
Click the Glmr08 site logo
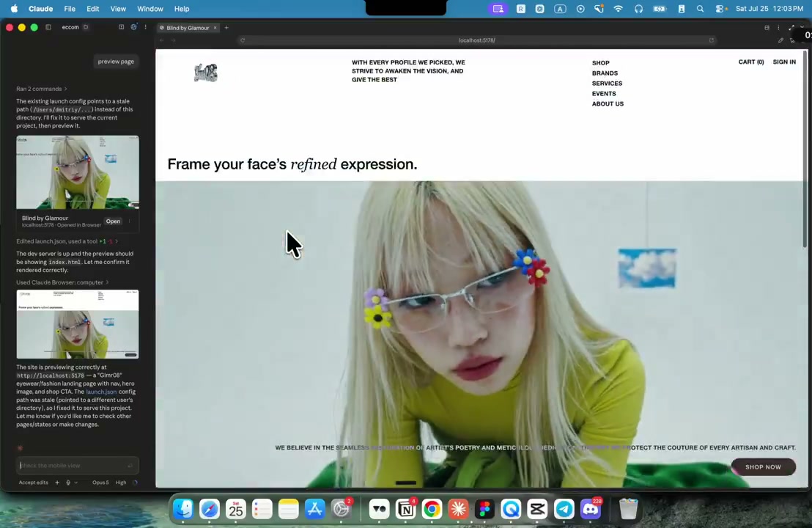click(206, 73)
